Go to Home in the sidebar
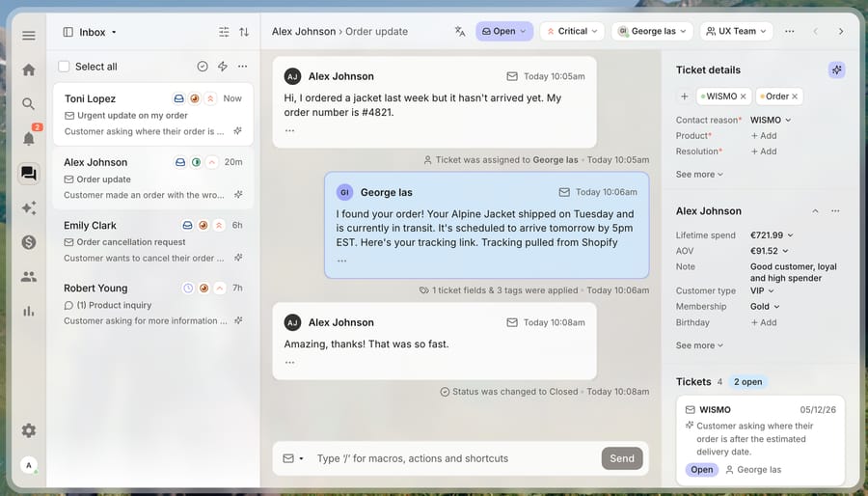The image size is (868, 496). 29,69
